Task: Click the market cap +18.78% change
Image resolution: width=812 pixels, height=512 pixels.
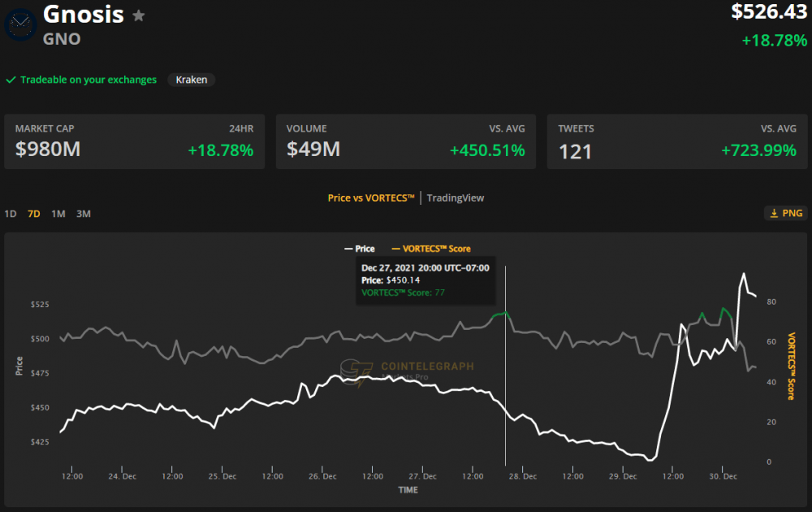Action: pyautogui.click(x=221, y=150)
